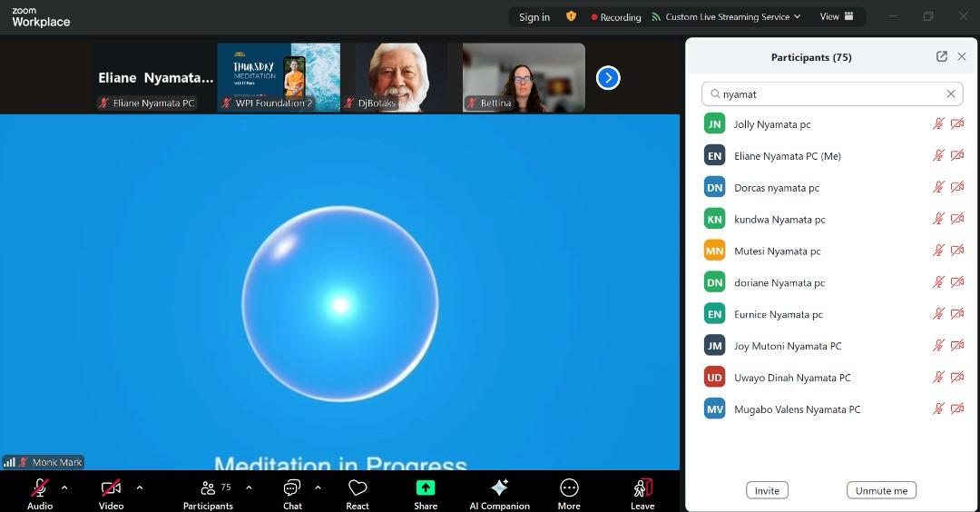Expand the video settings caret
980x512 pixels.
point(139,487)
